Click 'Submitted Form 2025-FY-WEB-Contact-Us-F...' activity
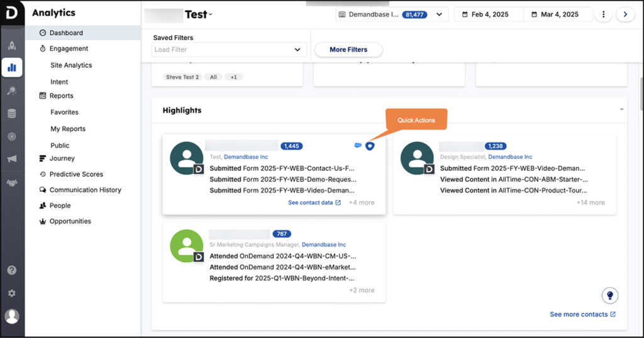The image size is (644, 338). [282, 168]
